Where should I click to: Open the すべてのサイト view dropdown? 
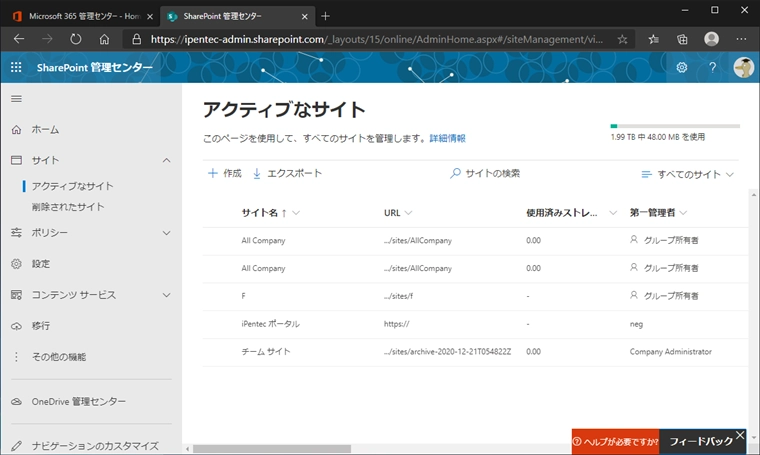(687, 174)
